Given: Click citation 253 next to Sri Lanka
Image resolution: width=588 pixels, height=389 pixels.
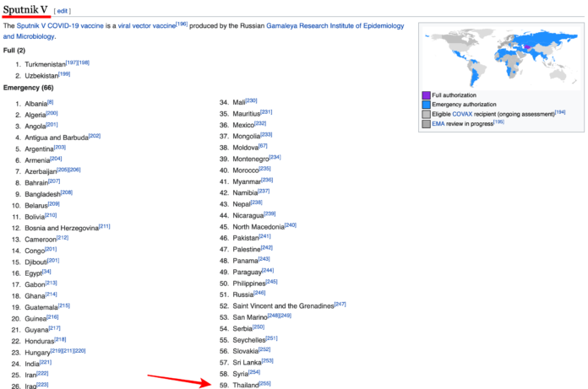Looking at the screenshot, I should (267, 360).
